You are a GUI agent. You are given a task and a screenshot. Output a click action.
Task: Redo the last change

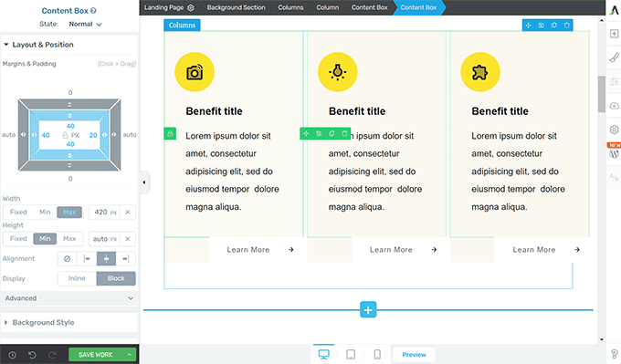point(52,355)
